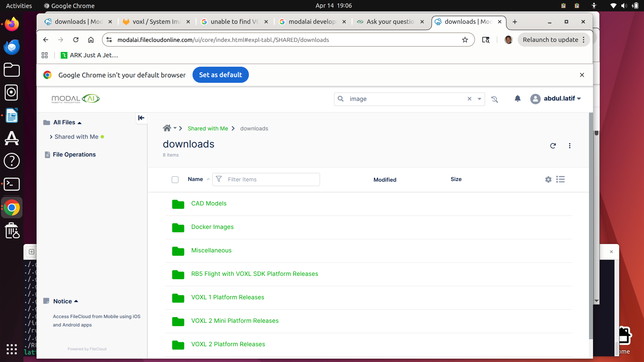Collapse the Notice section
Screen dimensions: 644x362
(76, 301)
